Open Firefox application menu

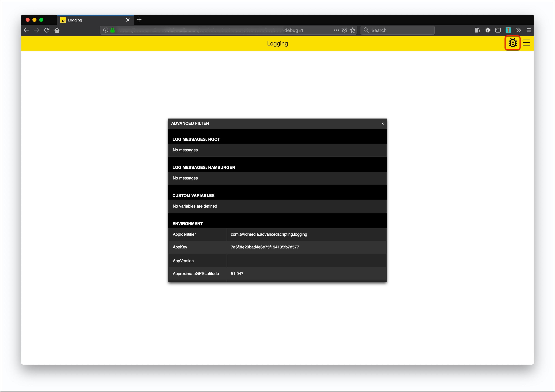click(x=529, y=30)
